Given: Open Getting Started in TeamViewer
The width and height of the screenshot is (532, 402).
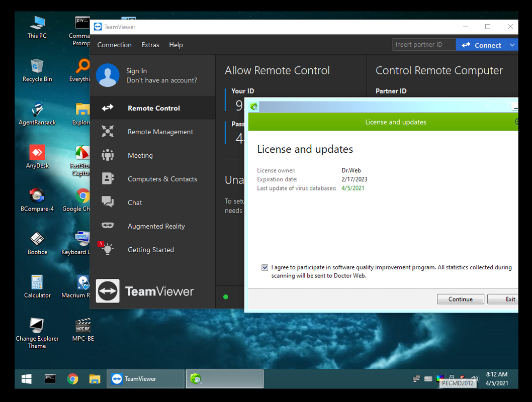Looking at the screenshot, I should point(153,249).
